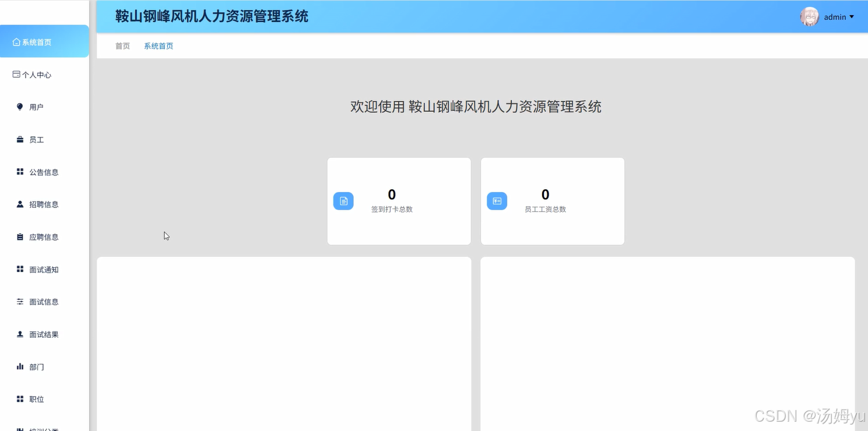Screen dimensions: 868x431
Task: Click the 欢迎使用 welcome heading
Action: click(476, 107)
